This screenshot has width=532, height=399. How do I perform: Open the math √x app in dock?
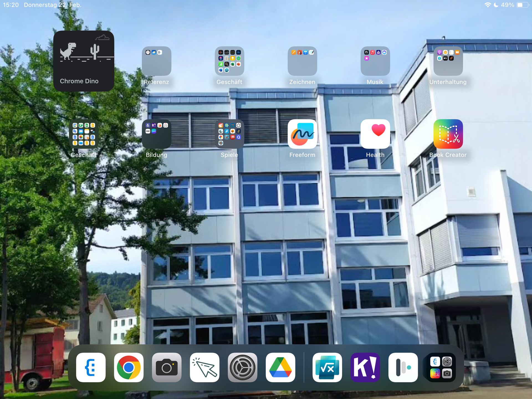pyautogui.click(x=327, y=367)
